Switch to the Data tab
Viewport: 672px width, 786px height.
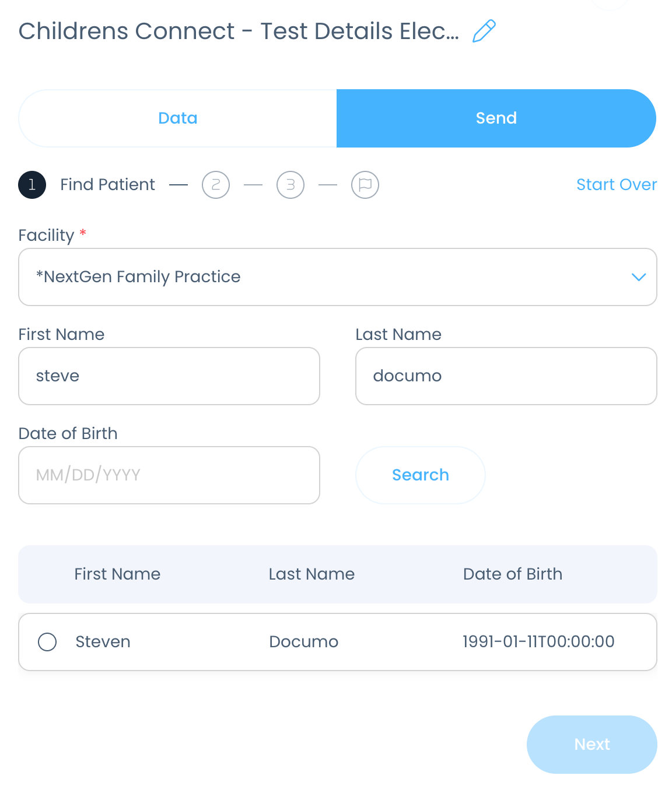(x=178, y=118)
